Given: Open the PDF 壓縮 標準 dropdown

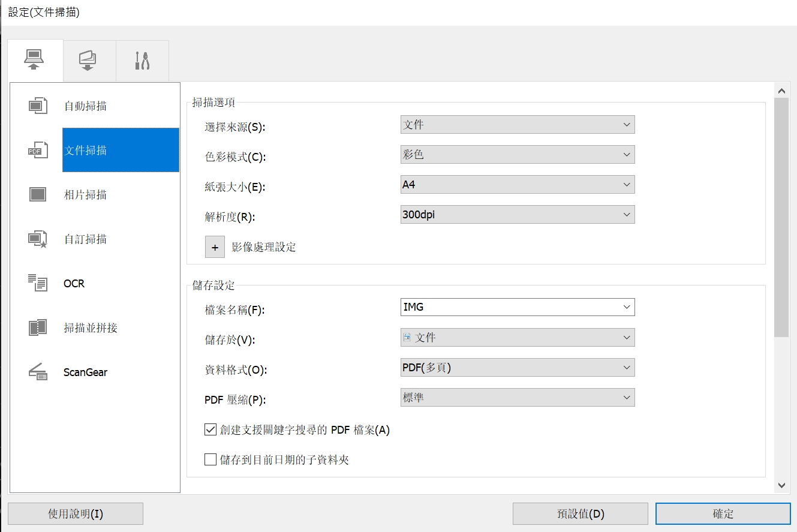Looking at the screenshot, I should (x=518, y=398).
